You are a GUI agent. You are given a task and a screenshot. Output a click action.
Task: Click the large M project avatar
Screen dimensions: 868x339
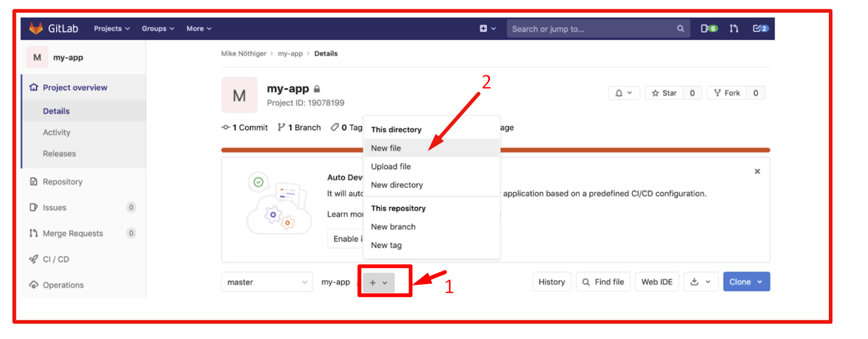pyautogui.click(x=239, y=95)
